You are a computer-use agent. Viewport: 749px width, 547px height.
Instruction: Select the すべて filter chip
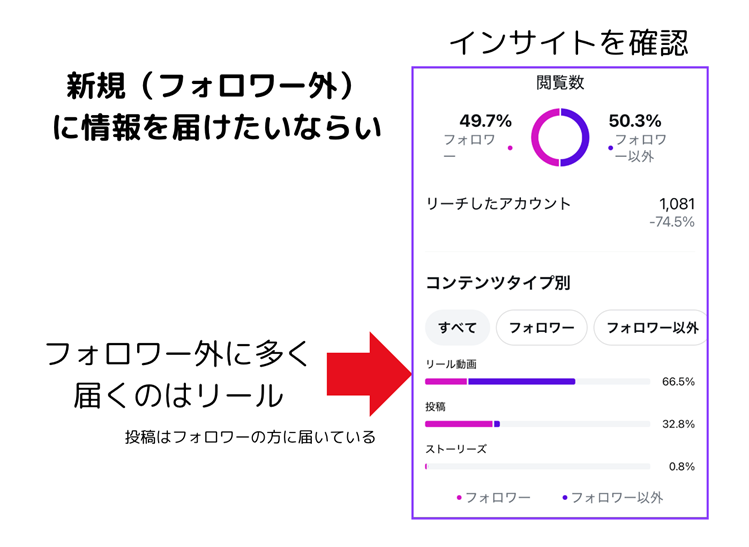coord(457,328)
